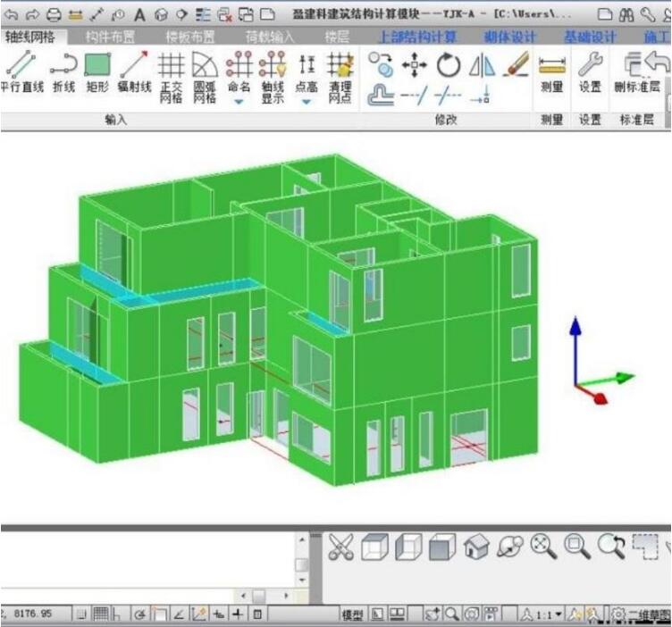Open the 正交网格 orthogonal grid tool
The width and height of the screenshot is (672, 627).
[x=171, y=76]
